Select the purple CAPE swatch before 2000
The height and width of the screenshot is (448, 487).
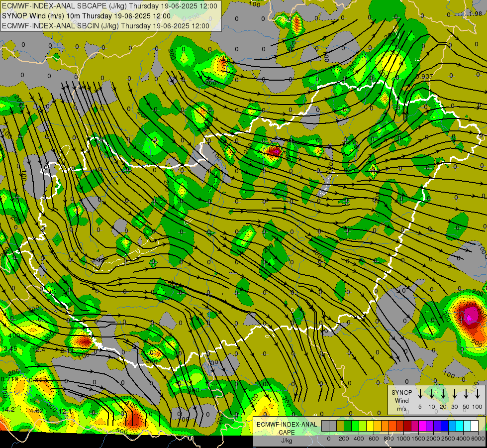(x=430, y=426)
